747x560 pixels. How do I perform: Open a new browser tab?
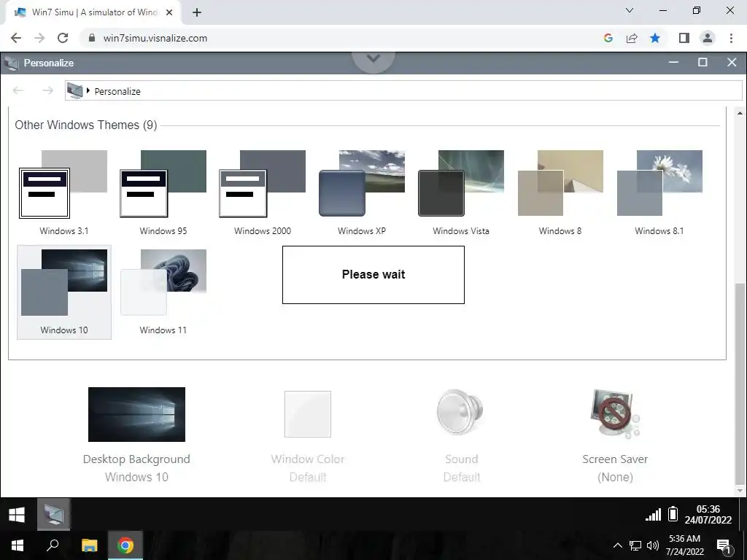[x=197, y=13]
